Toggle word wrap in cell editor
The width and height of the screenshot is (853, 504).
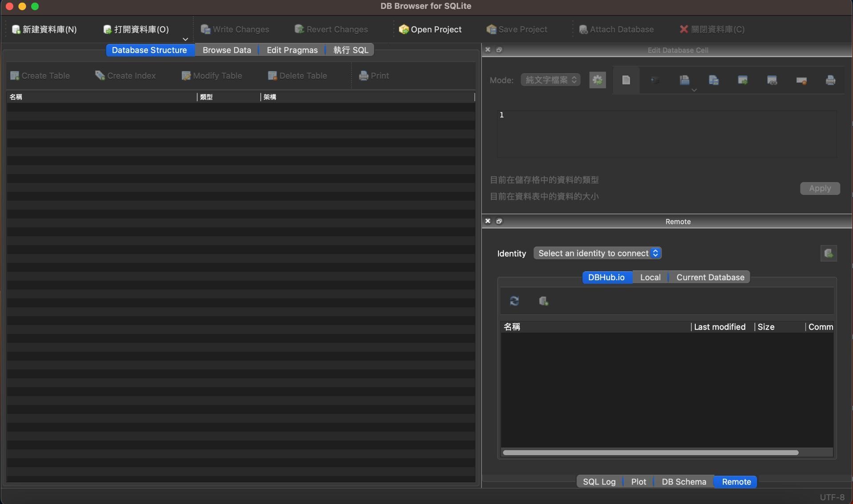626,80
